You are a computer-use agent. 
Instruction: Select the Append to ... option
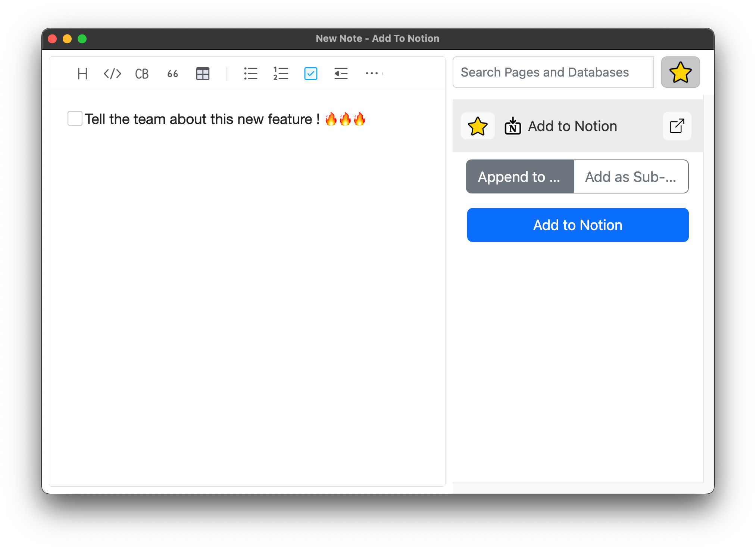pyautogui.click(x=520, y=177)
